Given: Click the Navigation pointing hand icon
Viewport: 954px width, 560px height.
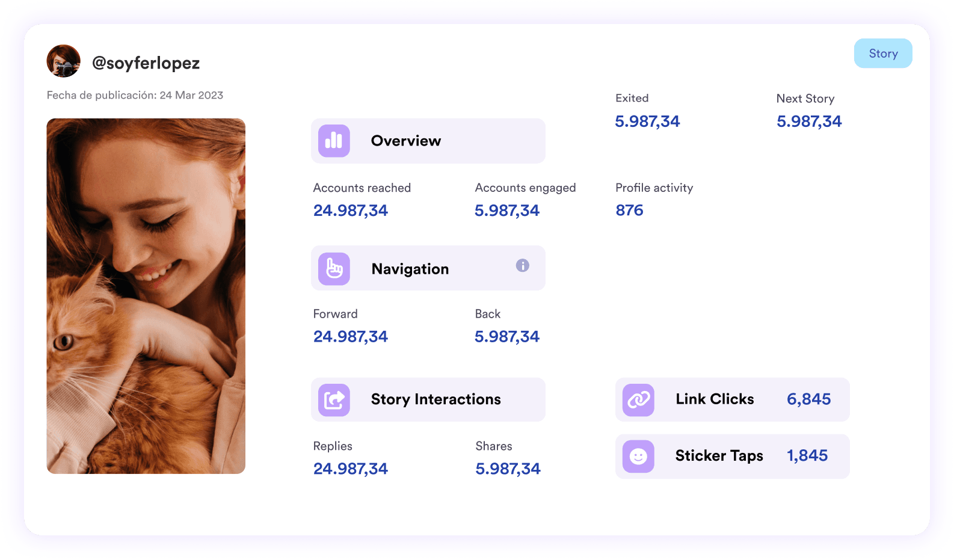Looking at the screenshot, I should click(334, 269).
